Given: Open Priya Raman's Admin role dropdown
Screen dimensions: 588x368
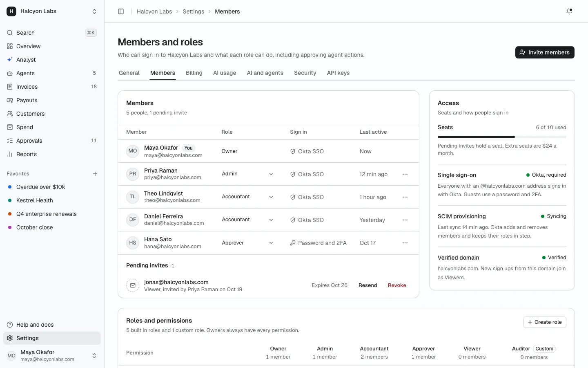Looking at the screenshot, I should click(248, 174).
